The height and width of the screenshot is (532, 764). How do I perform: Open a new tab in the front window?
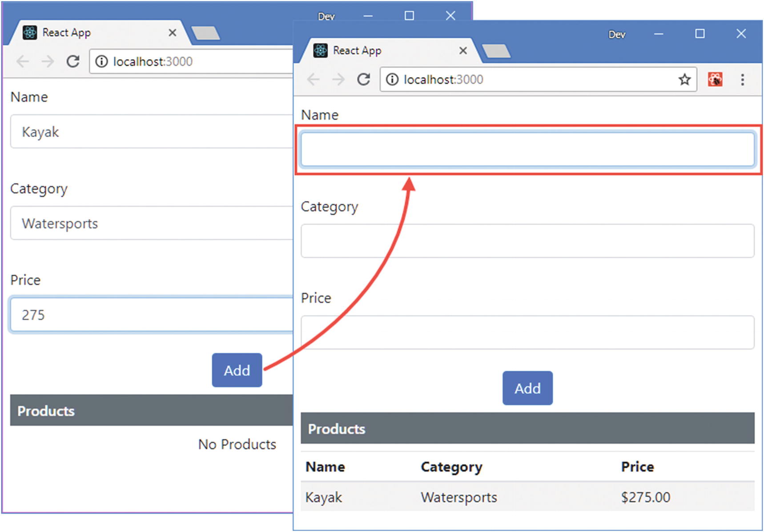(496, 51)
